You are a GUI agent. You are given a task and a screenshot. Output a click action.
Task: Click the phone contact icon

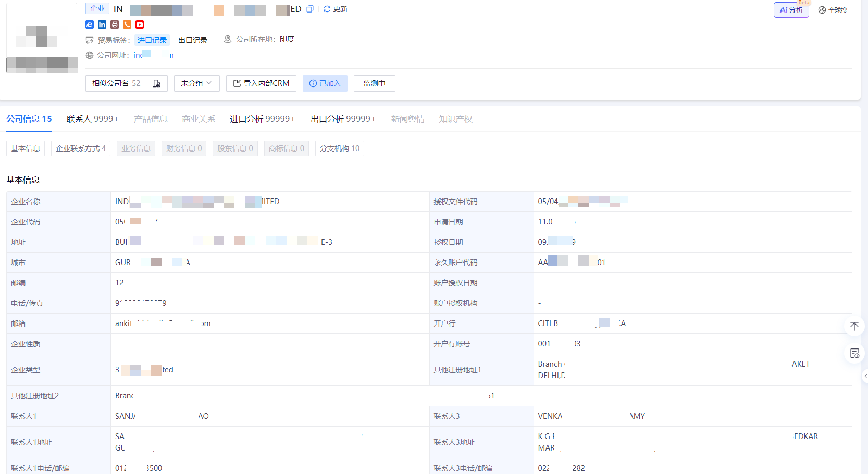tap(127, 24)
